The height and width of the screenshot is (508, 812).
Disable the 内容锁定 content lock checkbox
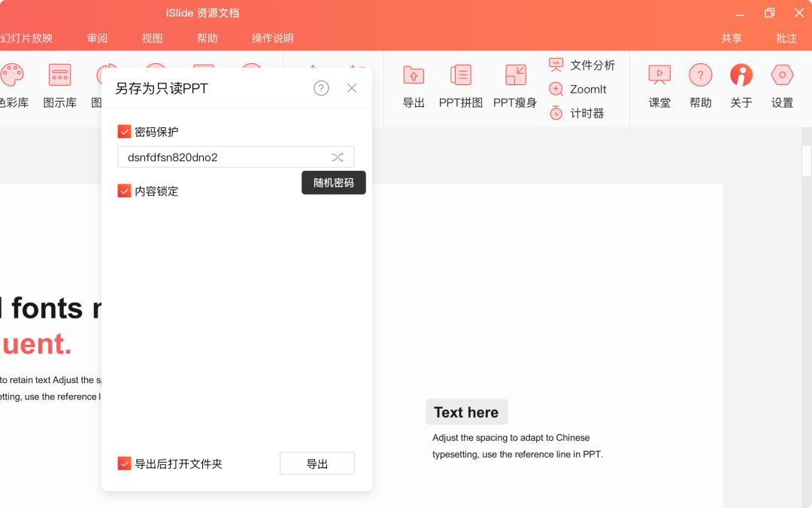124,190
